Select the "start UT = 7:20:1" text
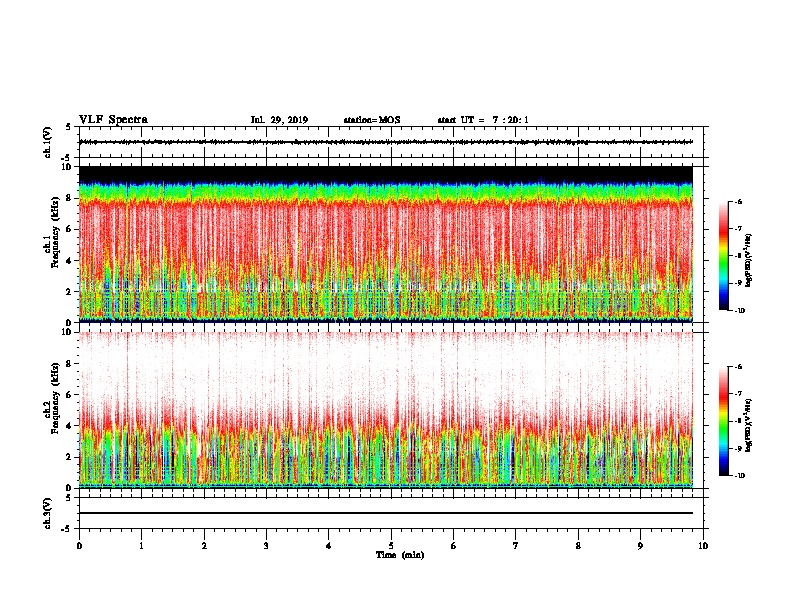This screenshot has height=612, width=792. [x=483, y=120]
